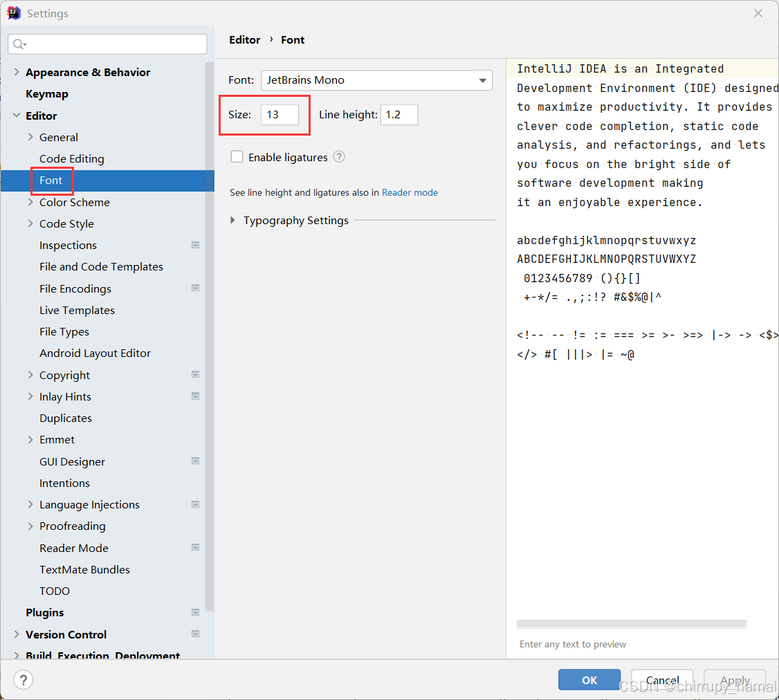Expand the Language Injections node

tap(30, 504)
